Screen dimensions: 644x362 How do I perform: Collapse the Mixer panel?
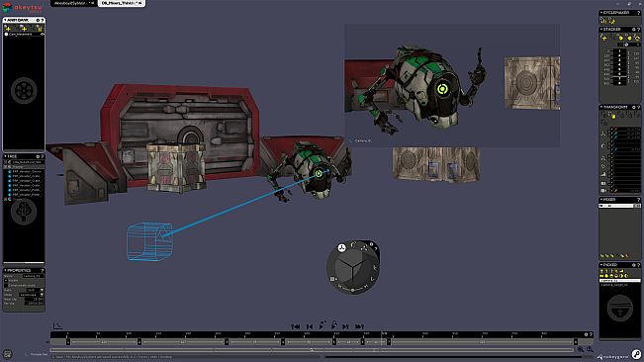click(x=600, y=200)
